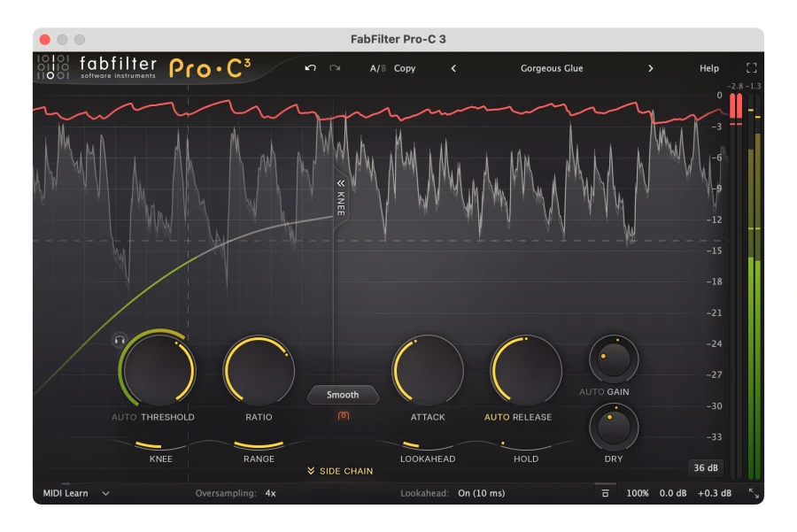797x532 pixels.
Task: Click the Range arc slider
Action: [259, 445]
